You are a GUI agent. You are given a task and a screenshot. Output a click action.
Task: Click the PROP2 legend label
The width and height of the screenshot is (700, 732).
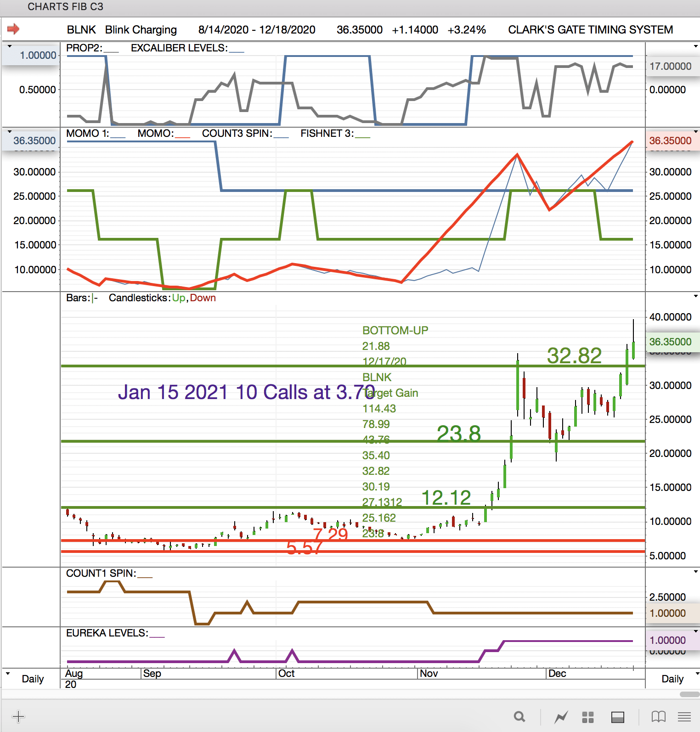point(85,48)
